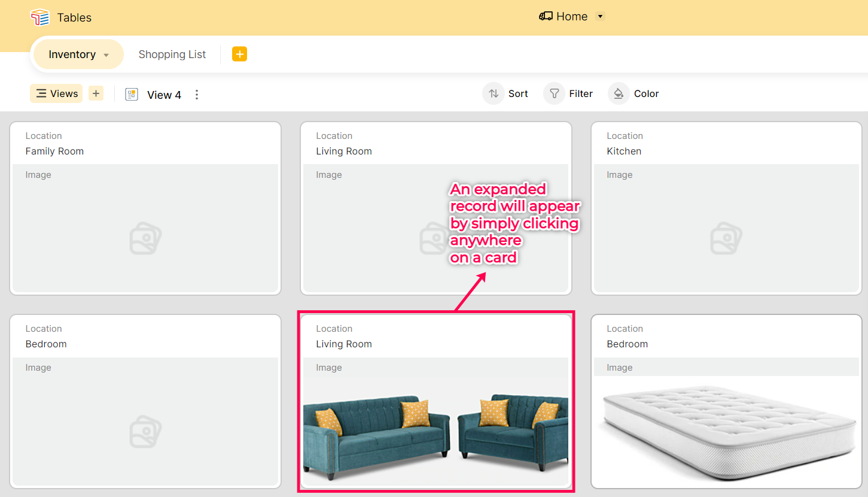Add a new view with the plus button
Image resolution: width=868 pixels, height=497 pixels.
[x=96, y=93]
